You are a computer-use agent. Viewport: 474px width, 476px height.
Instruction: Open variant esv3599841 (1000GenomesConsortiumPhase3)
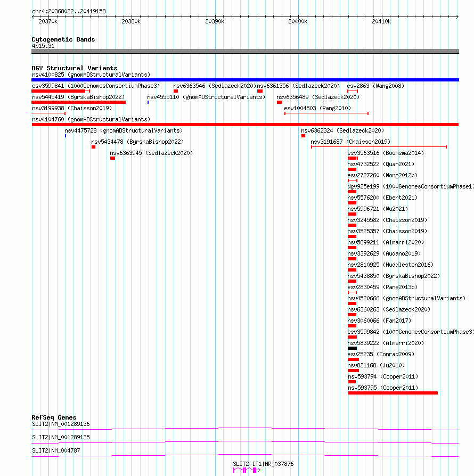coord(96,86)
